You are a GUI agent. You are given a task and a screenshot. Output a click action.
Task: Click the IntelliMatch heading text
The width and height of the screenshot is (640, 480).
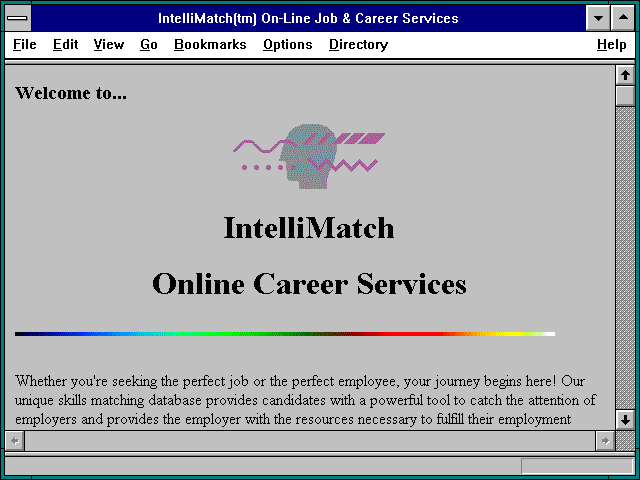[309, 228]
